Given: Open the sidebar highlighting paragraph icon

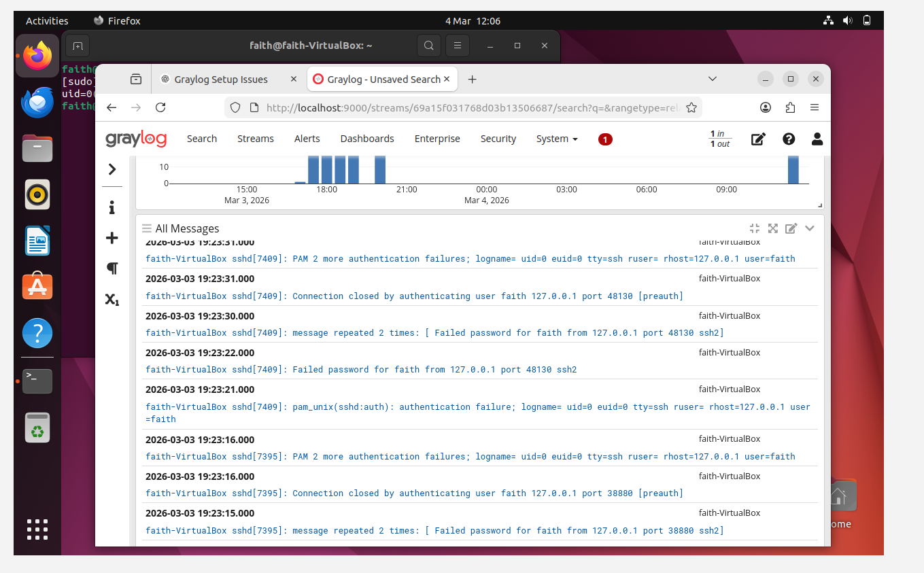Looking at the screenshot, I should [112, 268].
